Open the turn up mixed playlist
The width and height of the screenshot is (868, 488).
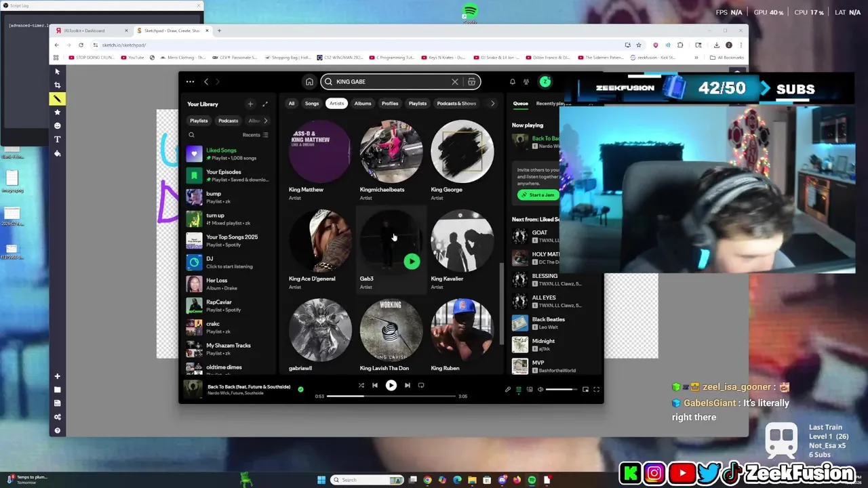click(x=228, y=219)
